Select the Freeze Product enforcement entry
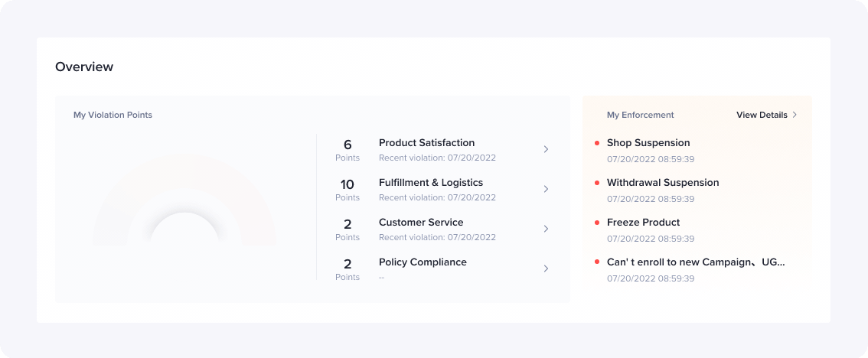Image resolution: width=868 pixels, height=358 pixels. 643,223
